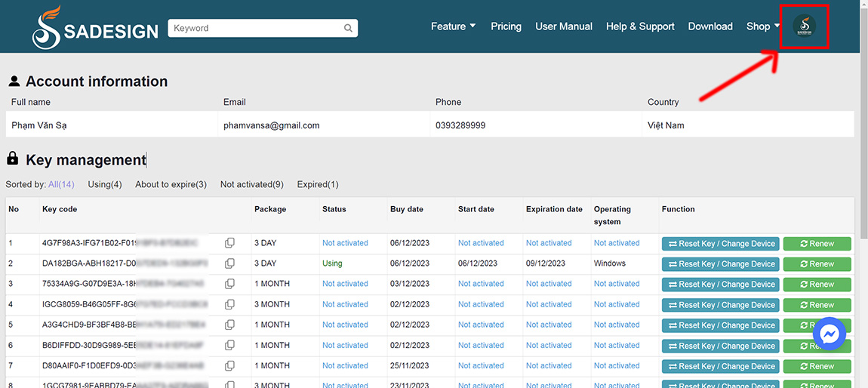Copy key code in row 2
868x388 pixels.
[229, 263]
